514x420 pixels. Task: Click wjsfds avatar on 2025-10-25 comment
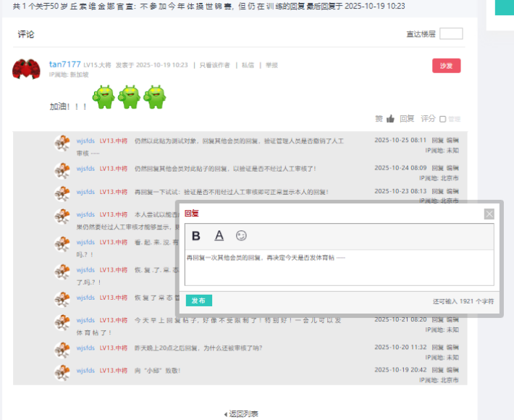click(x=62, y=143)
